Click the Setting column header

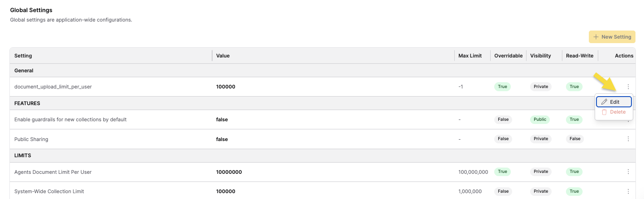(x=23, y=56)
